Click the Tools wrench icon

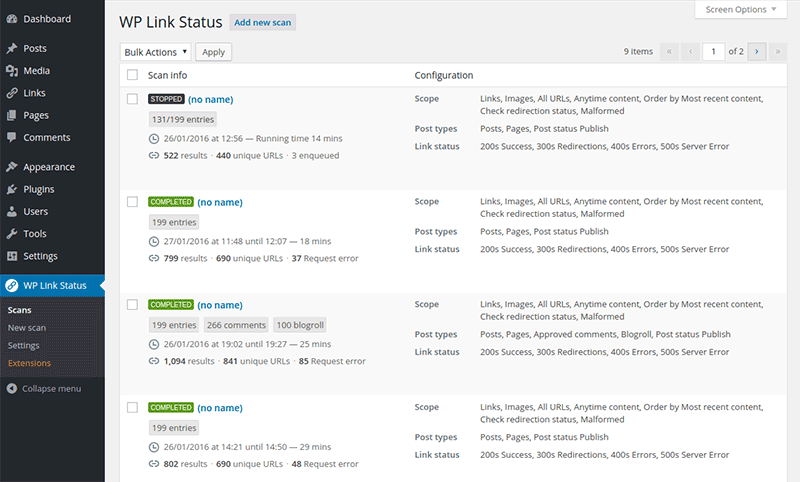point(11,234)
